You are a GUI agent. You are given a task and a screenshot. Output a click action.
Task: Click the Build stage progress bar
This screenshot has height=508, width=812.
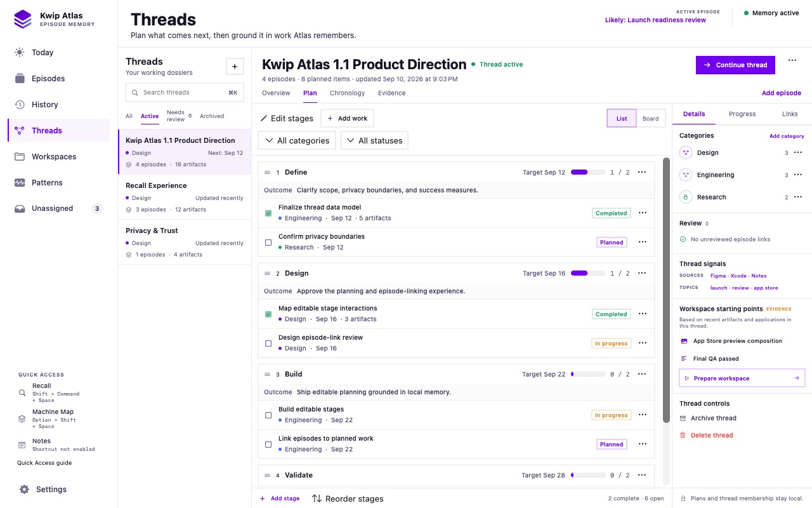point(587,374)
